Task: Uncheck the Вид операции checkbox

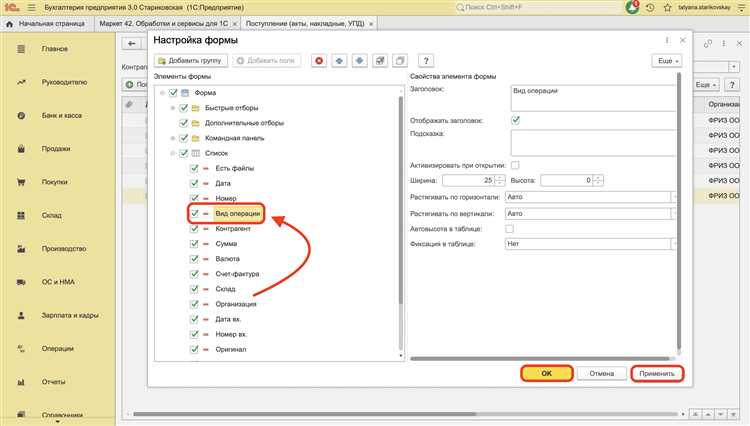Action: click(x=195, y=214)
